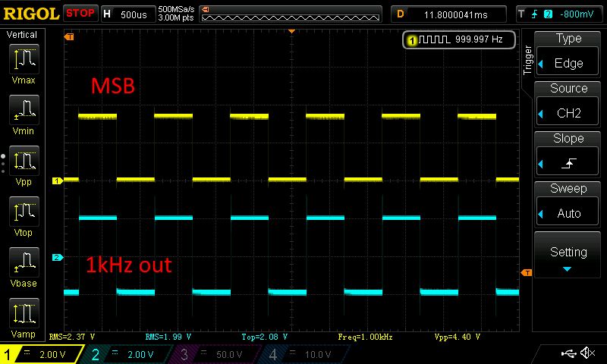Click the trigger position marker at top-left
This screenshot has height=364, width=607.
tap(69, 36)
